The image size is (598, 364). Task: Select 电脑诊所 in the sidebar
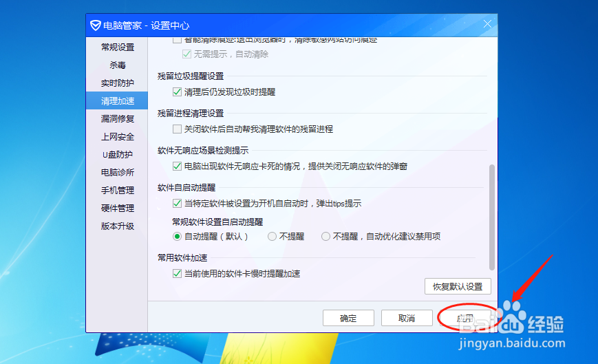pos(118,173)
